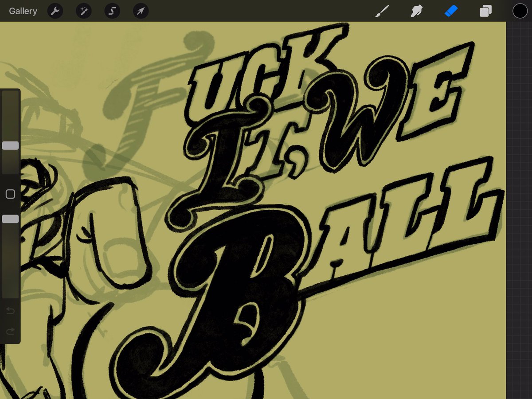Open the Layers panel
This screenshot has height=399, width=532.
point(485,11)
